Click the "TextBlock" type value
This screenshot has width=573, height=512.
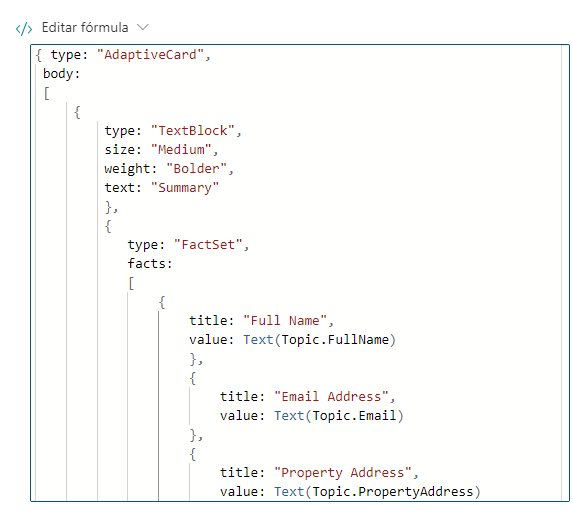click(x=192, y=131)
